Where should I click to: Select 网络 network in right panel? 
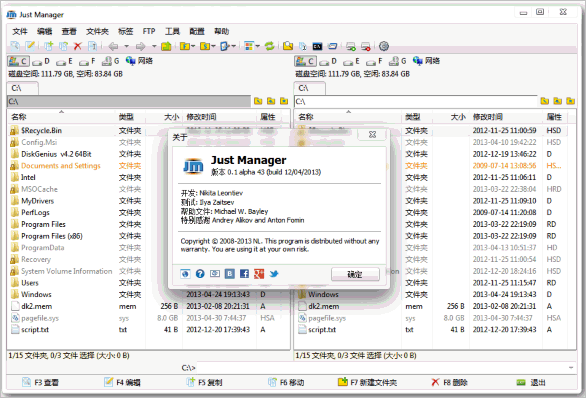click(426, 61)
